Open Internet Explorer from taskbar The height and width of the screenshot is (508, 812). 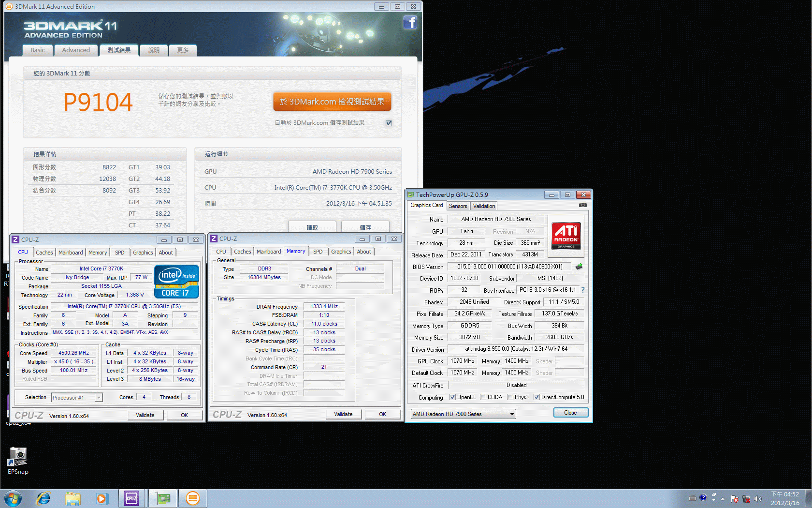click(x=43, y=498)
